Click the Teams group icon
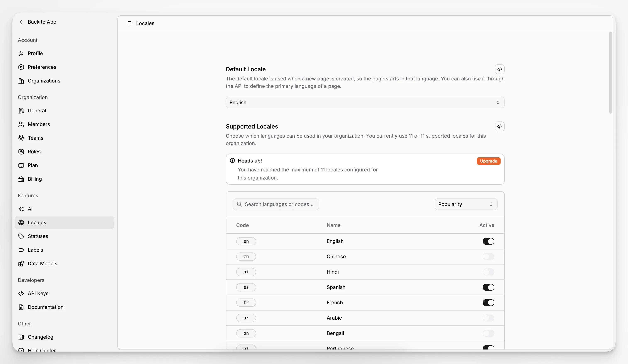The image size is (628, 364). click(x=21, y=138)
